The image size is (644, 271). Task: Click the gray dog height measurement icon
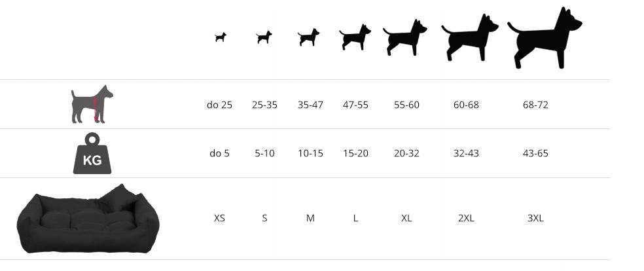92,104
